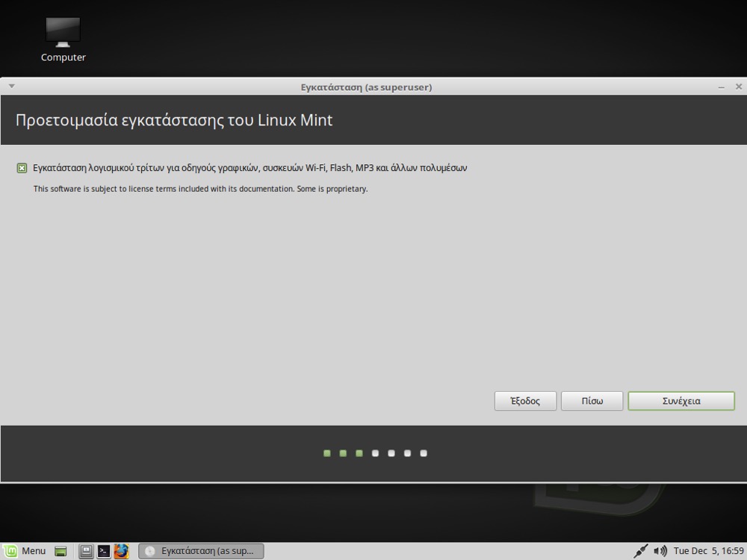Viewport: 747px width, 560px height.
Task: Toggle third-party software installation checkbox
Action: pos(22,168)
